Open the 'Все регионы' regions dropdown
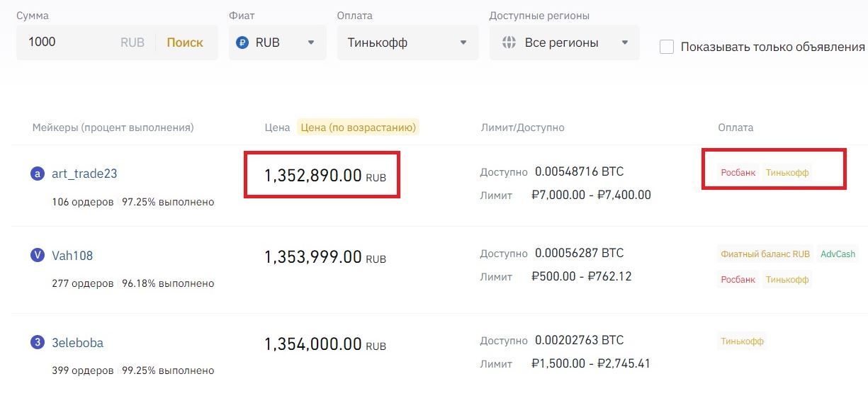Image resolution: width=868 pixels, height=408 pixels. point(564,42)
